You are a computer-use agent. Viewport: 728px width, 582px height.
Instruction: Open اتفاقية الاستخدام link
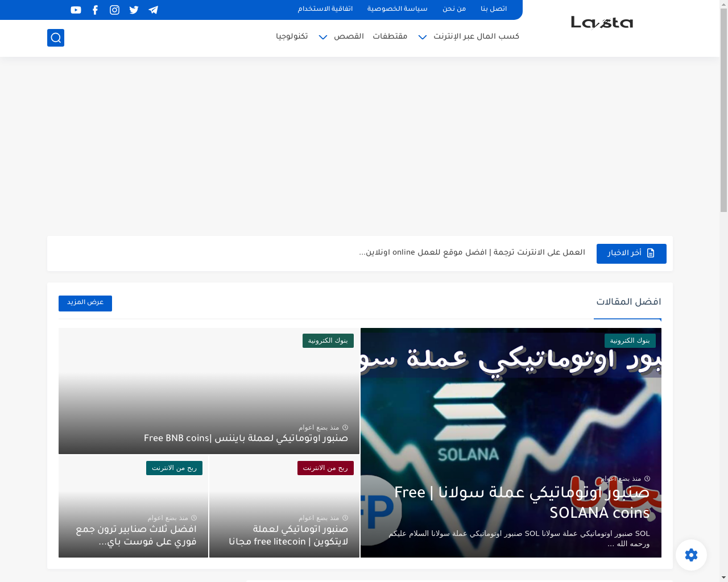point(325,9)
